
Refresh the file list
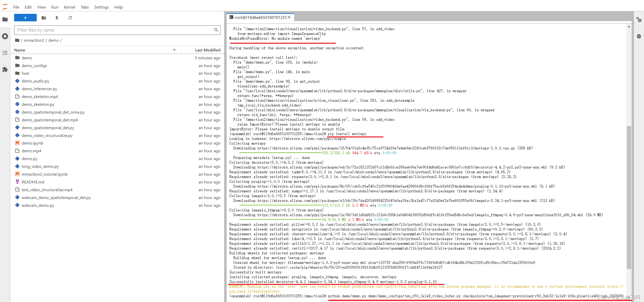point(70,18)
